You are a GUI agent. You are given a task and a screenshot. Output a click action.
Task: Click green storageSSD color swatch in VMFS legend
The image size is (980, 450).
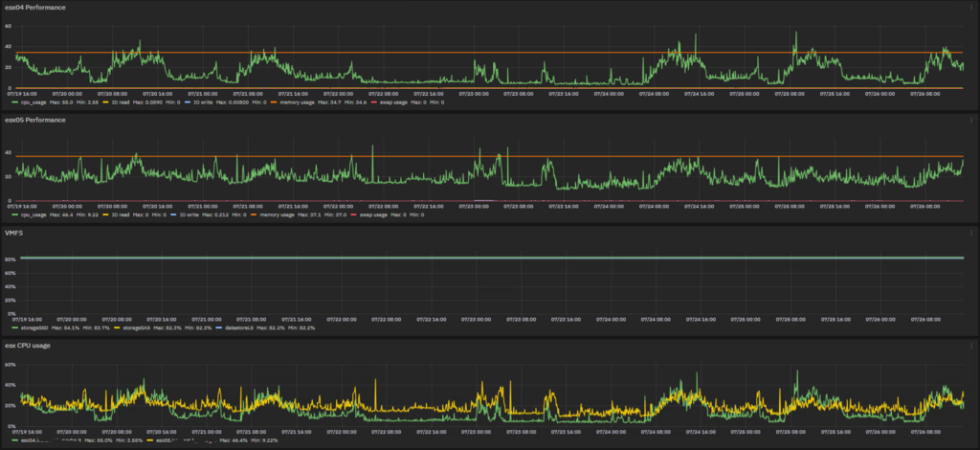15,328
